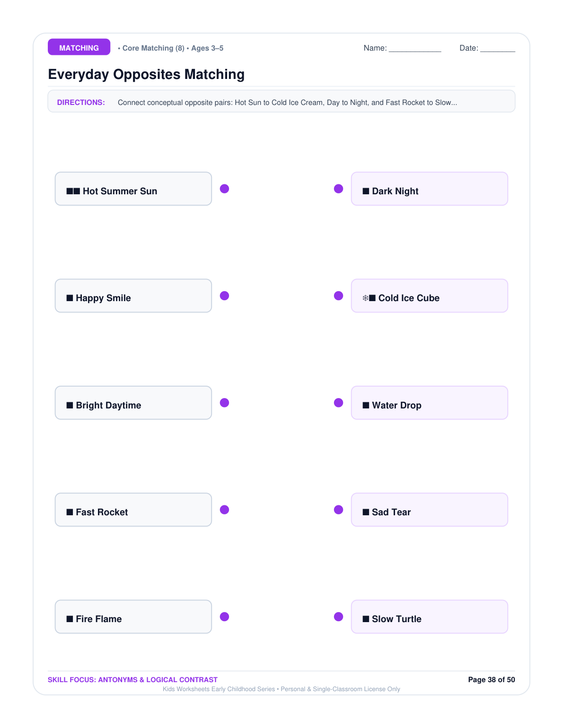Click the dot beside Bright Daytime
Screen dimensions: 563x728
pyautogui.click(x=225, y=403)
